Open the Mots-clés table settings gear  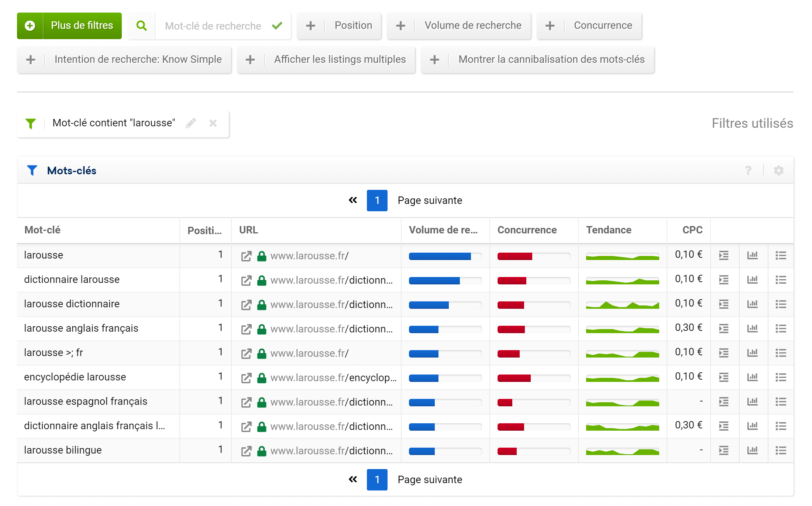[x=778, y=170]
